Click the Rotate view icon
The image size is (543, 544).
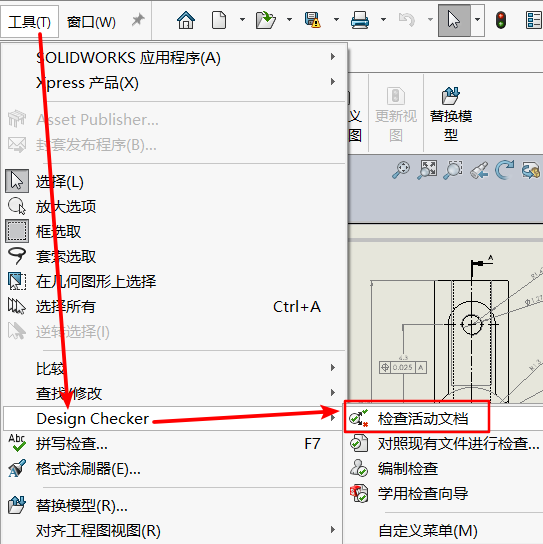click(x=504, y=170)
